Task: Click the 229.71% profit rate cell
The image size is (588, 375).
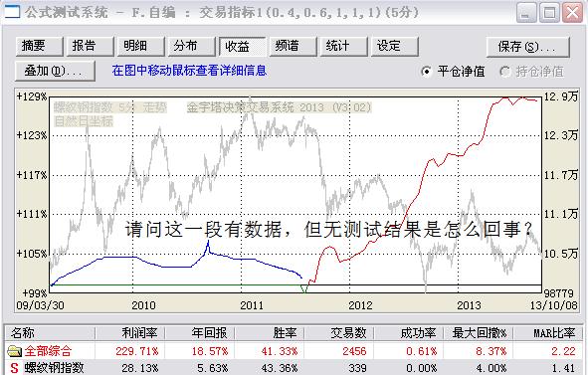Action: coord(137,351)
